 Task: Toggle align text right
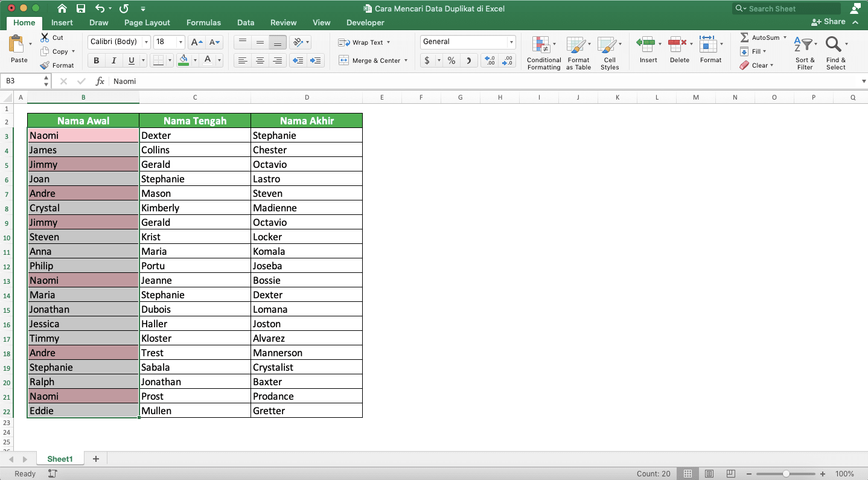coord(278,60)
